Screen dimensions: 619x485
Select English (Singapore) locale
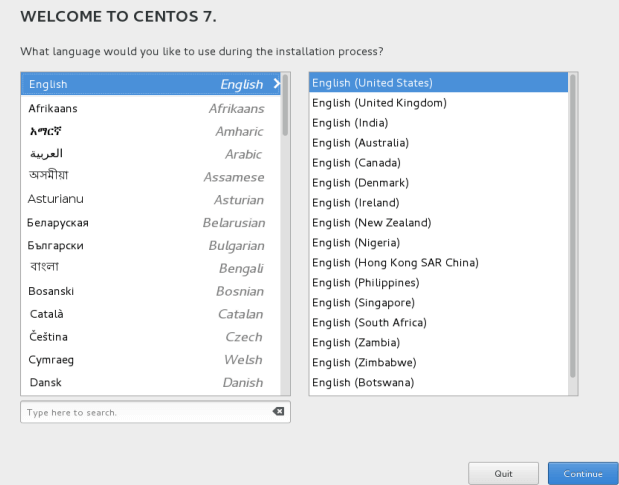(x=437, y=302)
